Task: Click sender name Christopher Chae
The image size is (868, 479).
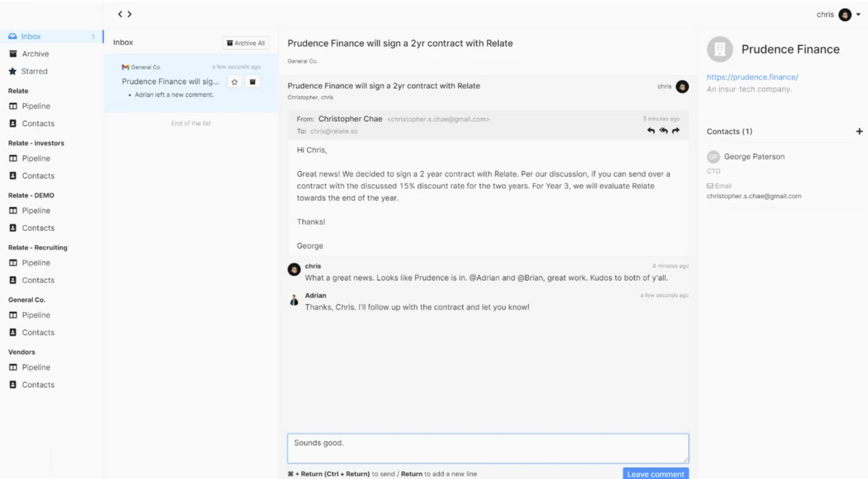Action: 350,119
